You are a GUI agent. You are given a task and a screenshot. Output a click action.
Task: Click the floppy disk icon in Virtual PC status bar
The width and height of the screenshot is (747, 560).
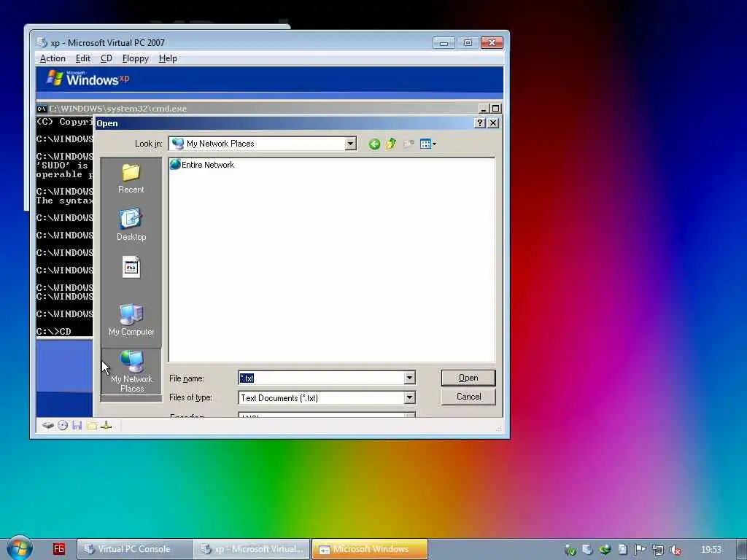click(77, 425)
